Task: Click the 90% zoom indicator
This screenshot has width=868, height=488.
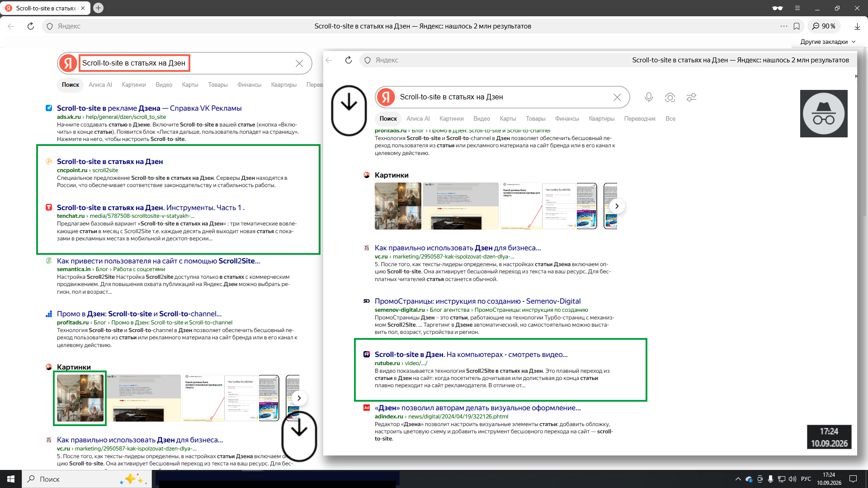Action: click(x=824, y=26)
